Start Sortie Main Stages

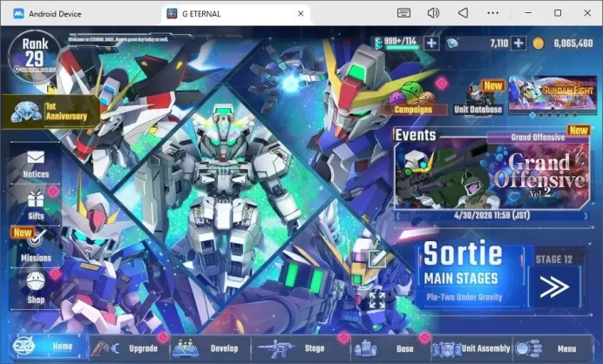471,274
